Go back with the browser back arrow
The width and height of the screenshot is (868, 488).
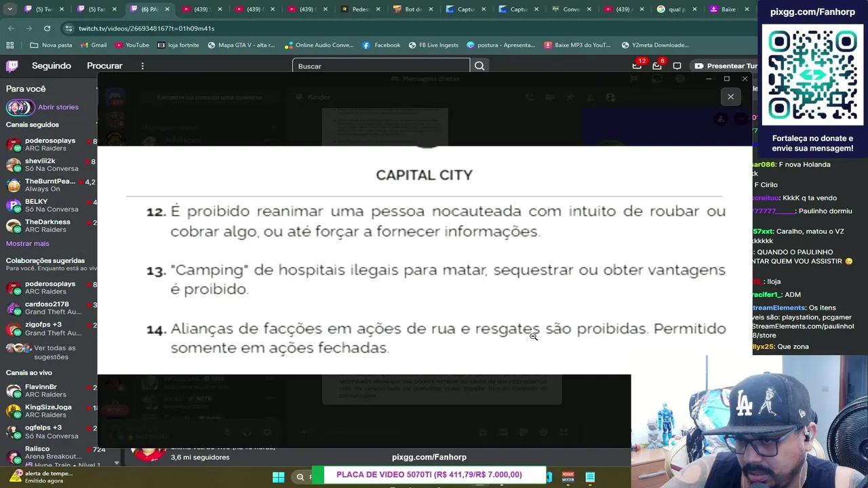click(x=11, y=28)
